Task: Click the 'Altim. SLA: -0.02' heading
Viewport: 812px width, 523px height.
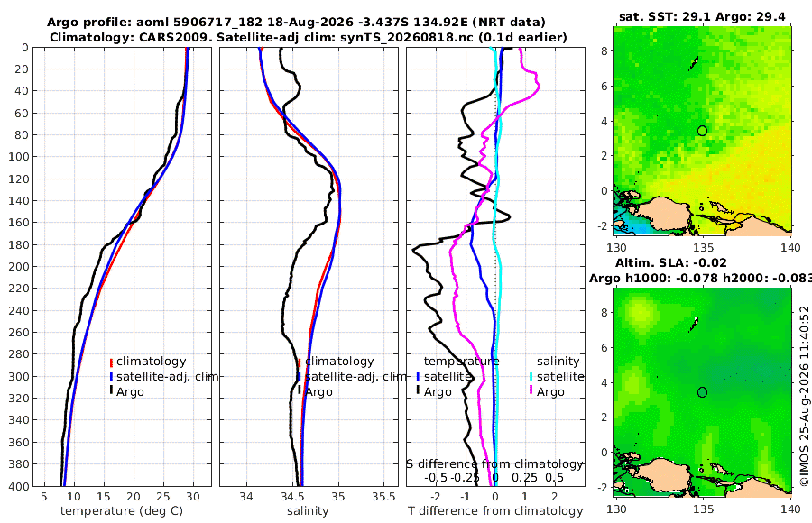Action: [x=671, y=262]
